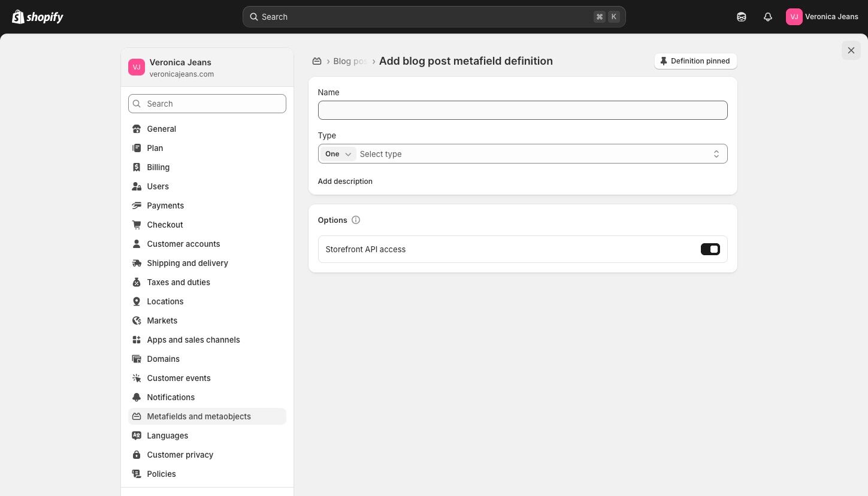
Task: Go to Apps and sales channels
Action: [193, 340]
